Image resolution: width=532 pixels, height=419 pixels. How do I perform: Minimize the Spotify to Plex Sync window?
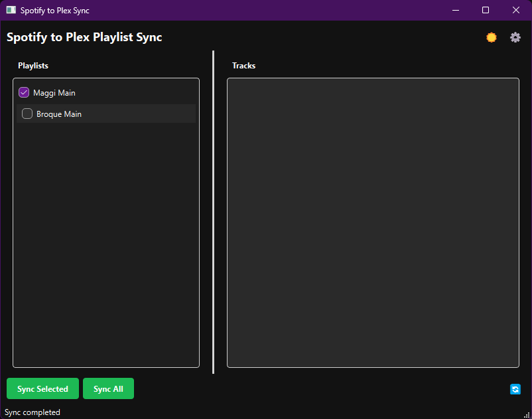point(456,10)
